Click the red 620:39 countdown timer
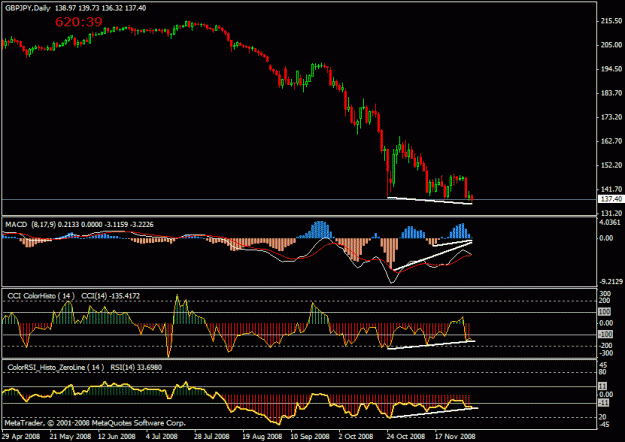The height and width of the screenshot is (442, 625). 79,22
